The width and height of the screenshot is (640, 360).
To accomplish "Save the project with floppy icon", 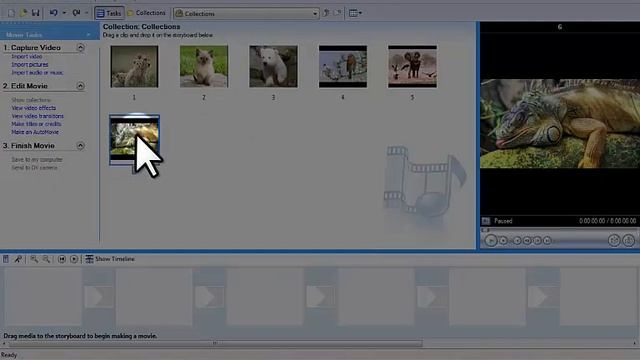I will click(x=36, y=13).
